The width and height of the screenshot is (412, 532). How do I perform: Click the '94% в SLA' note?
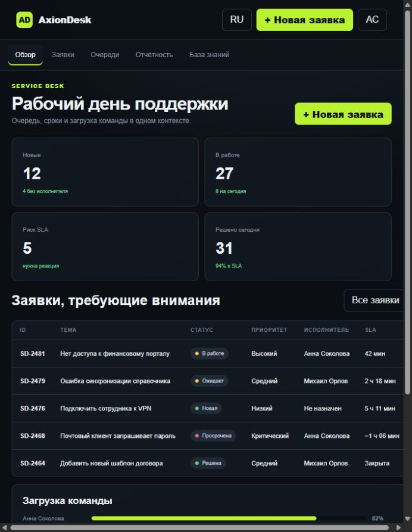coord(229,266)
